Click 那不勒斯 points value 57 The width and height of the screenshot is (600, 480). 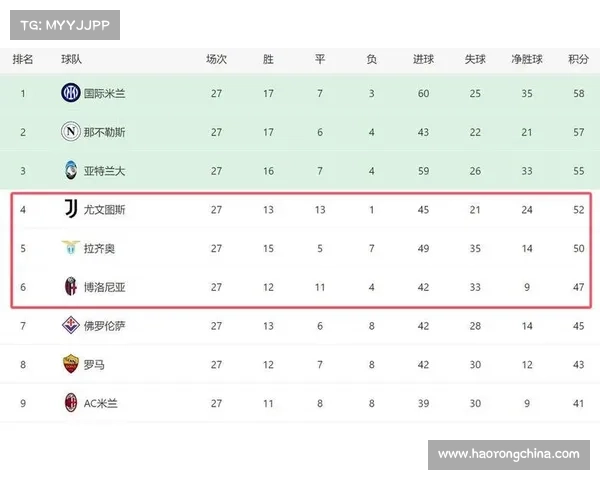coord(579,132)
